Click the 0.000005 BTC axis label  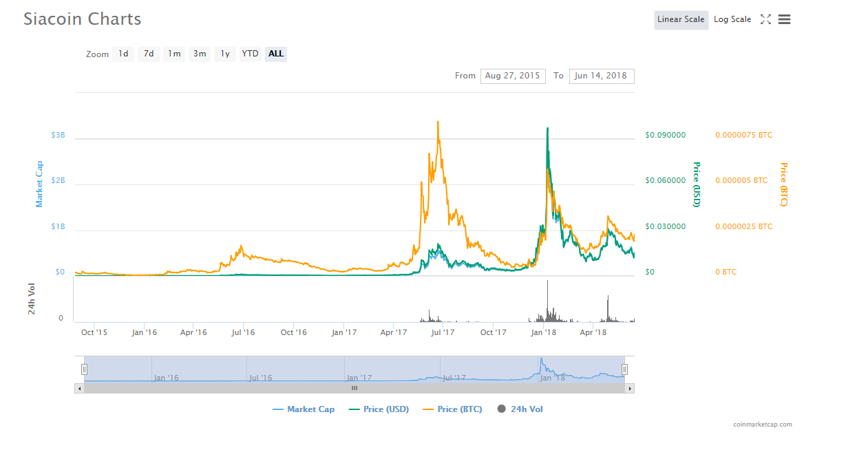pyautogui.click(x=741, y=181)
